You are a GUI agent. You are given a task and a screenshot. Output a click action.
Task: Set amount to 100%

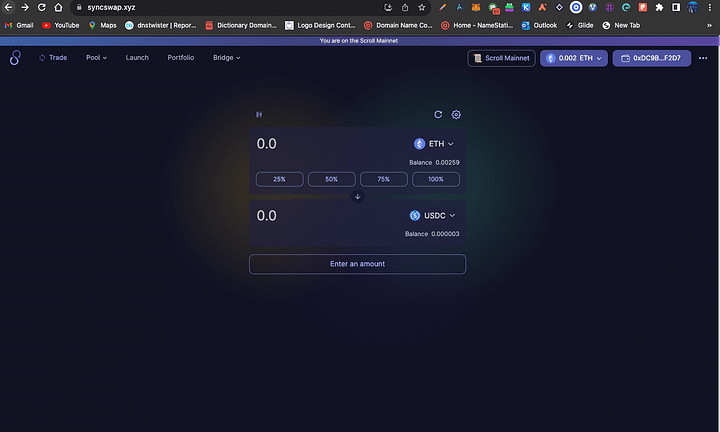(436, 180)
